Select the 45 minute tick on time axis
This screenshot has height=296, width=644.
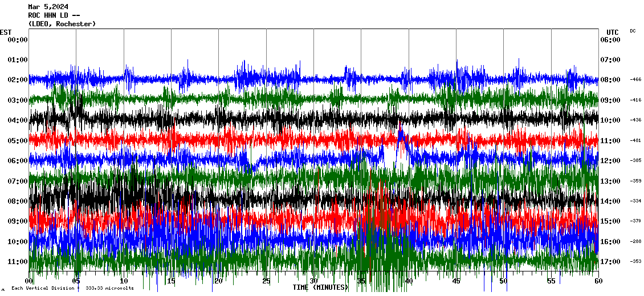[x=456, y=282]
